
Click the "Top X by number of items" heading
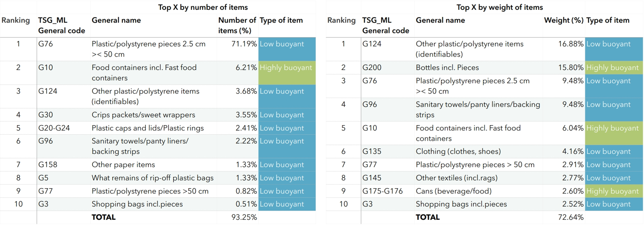(203, 7)
